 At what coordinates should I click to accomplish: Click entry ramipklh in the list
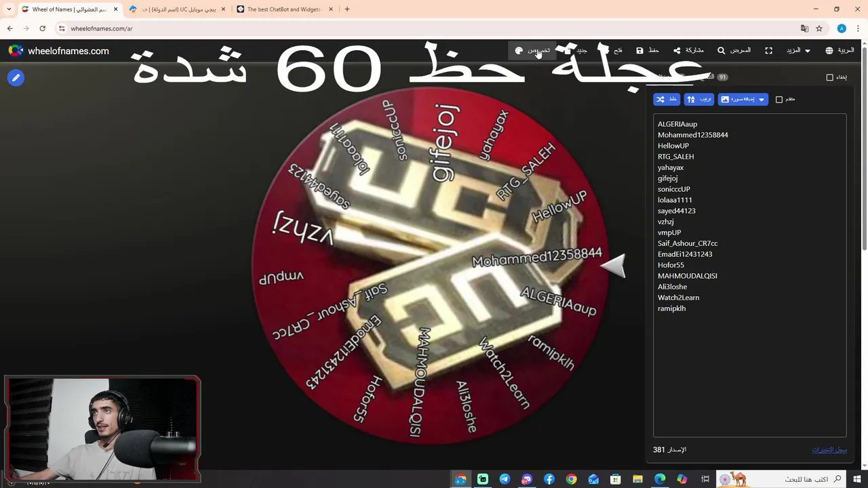[x=671, y=308]
